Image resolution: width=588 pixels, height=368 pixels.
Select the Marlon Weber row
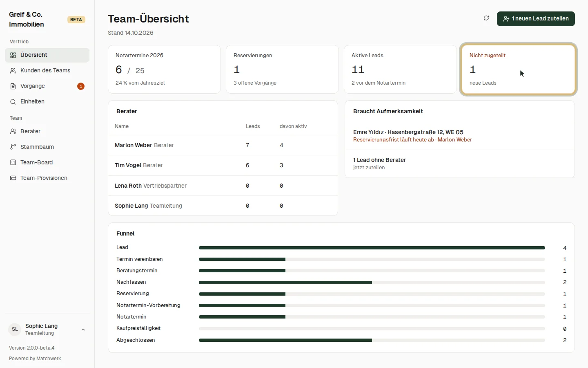click(x=223, y=145)
